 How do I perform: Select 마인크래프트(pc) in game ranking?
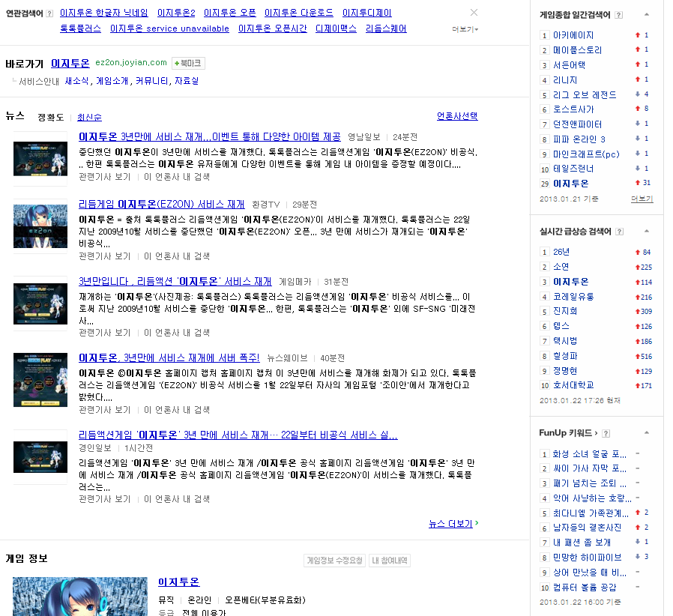pyautogui.click(x=586, y=154)
